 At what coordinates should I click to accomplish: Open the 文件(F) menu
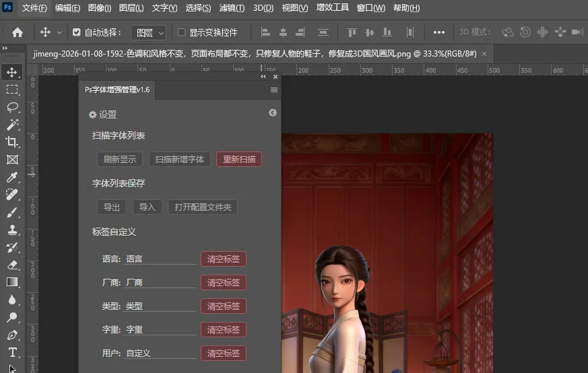[x=34, y=8]
